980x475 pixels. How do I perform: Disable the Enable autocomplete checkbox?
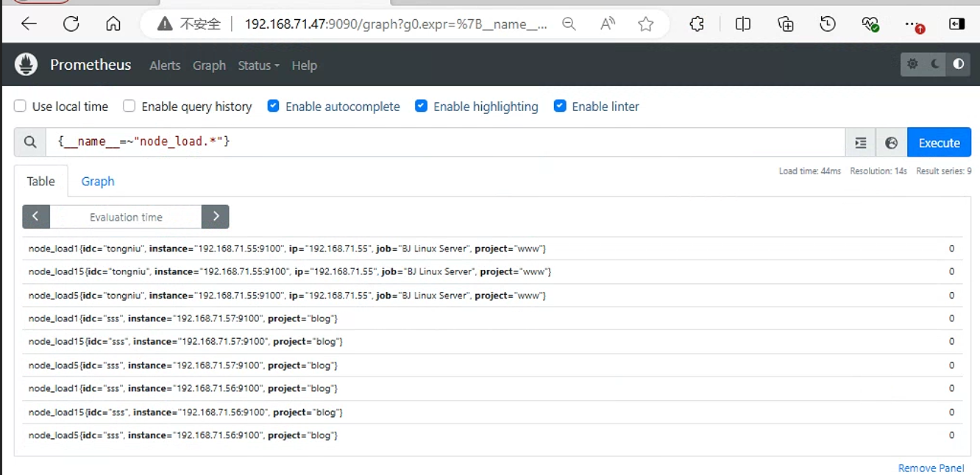[x=274, y=106]
